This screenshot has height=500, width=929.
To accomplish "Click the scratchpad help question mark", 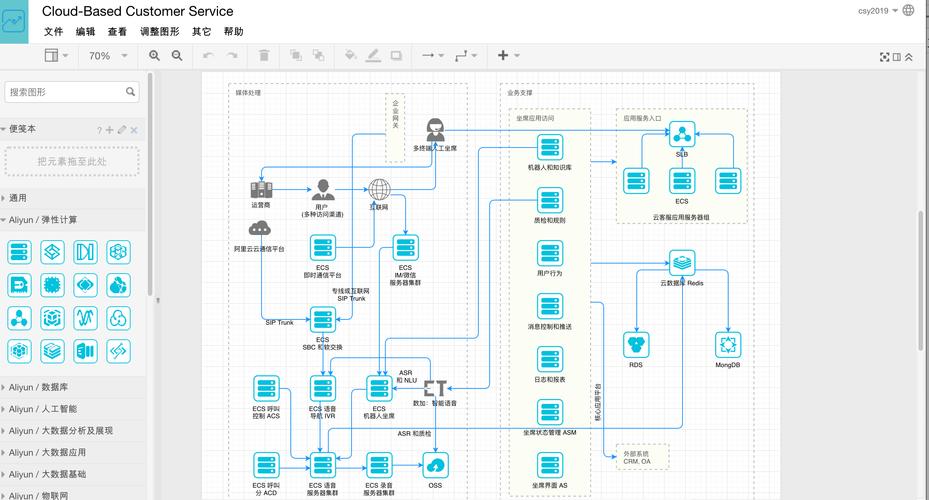I will tap(99, 130).
